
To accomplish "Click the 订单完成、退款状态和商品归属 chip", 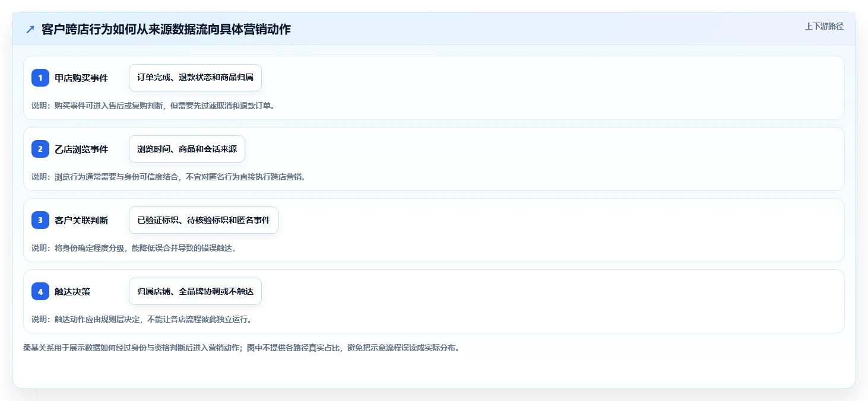I will (195, 78).
